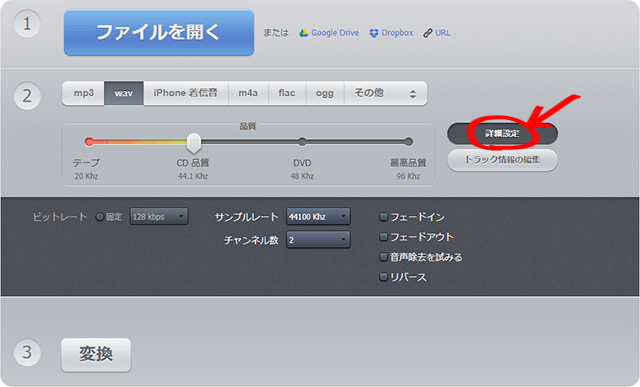Click the quality slider handle at CD 品質
The image size is (640, 387).
pos(194,142)
